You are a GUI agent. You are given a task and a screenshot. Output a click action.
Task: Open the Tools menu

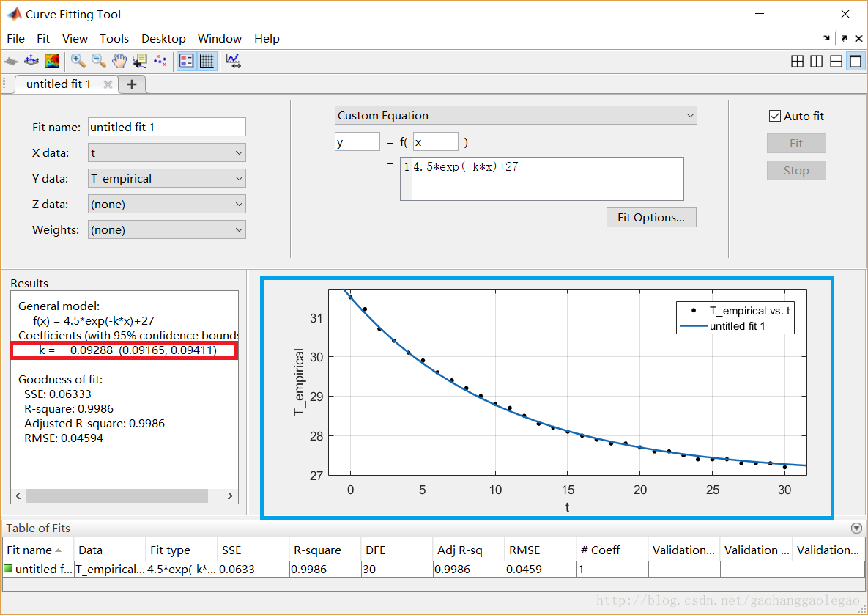pyautogui.click(x=114, y=39)
